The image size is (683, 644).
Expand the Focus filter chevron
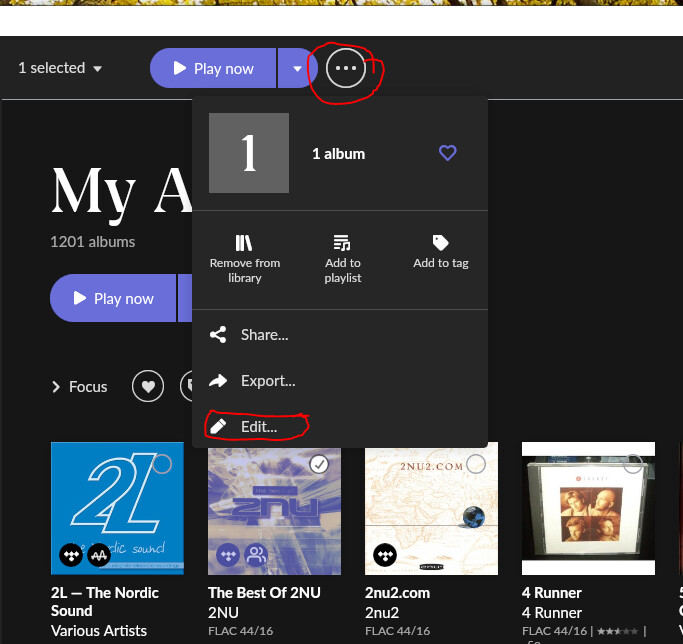(56, 387)
